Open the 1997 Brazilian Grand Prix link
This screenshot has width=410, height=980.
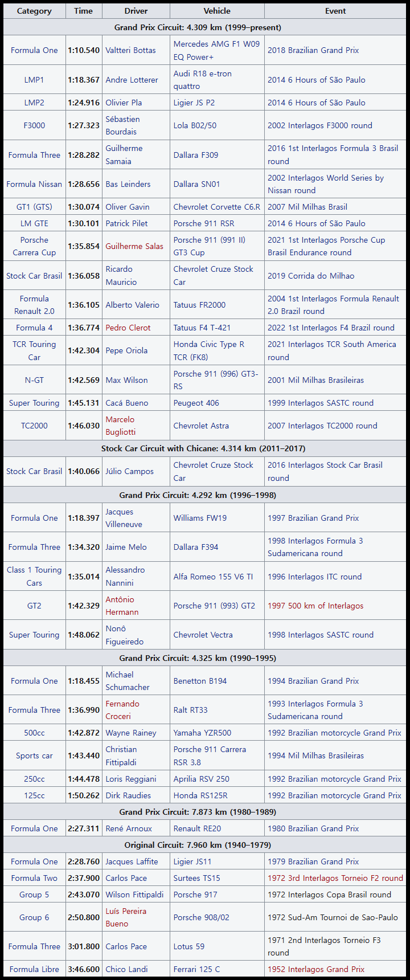pos(313,518)
